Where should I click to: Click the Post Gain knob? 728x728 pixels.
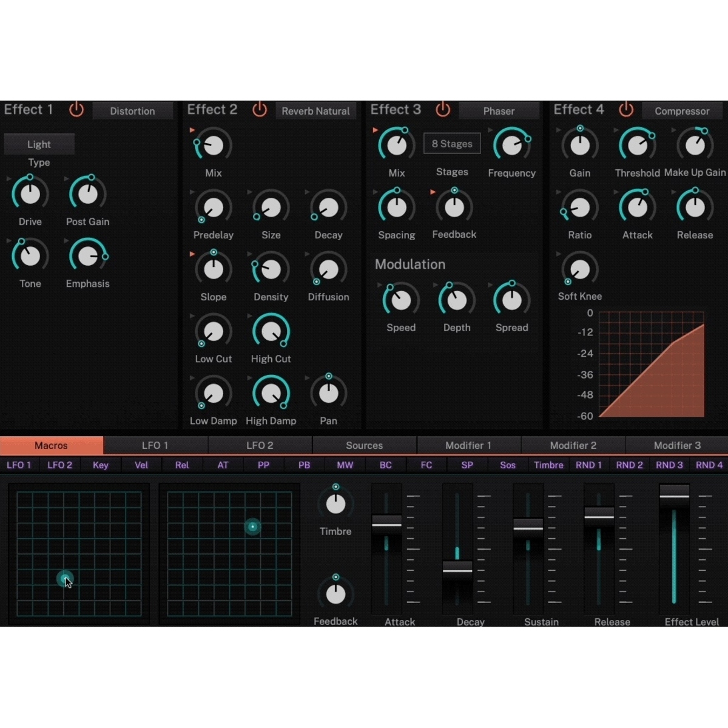[x=88, y=194]
